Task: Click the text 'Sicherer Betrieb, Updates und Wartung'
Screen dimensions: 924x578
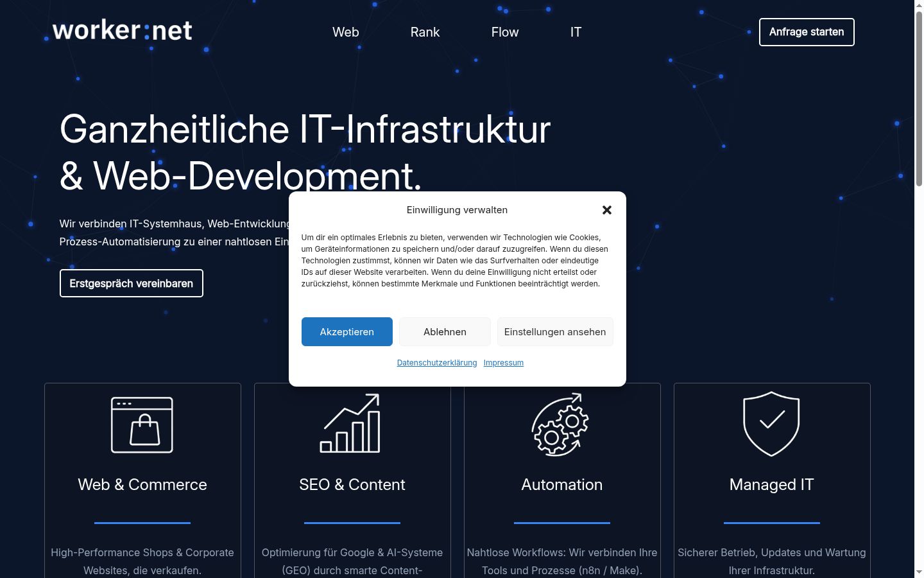Action: (x=772, y=552)
